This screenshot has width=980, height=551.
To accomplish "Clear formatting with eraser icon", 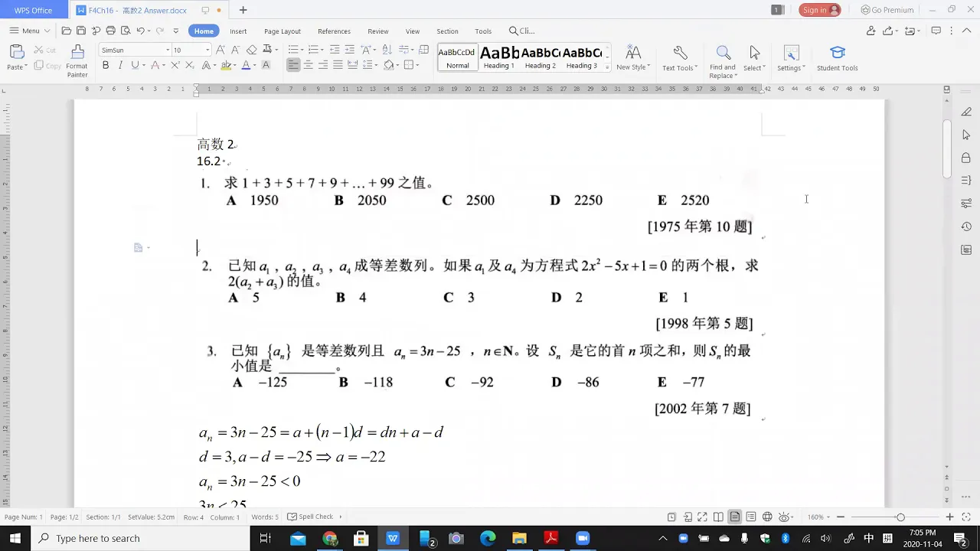I will (251, 50).
